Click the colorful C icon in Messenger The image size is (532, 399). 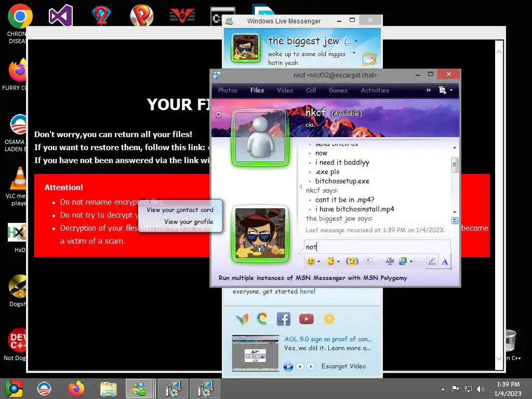[262, 319]
